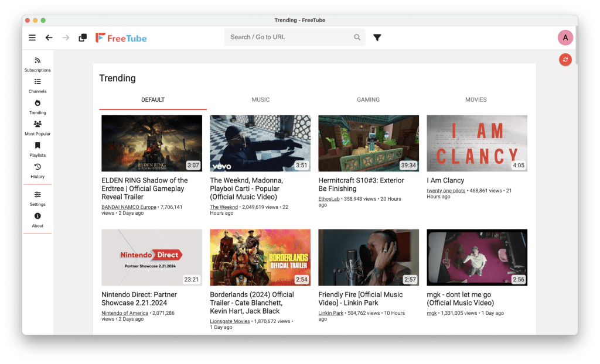Visit The Weeknd channel link
The height and width of the screenshot is (364, 600).
tap(224, 207)
